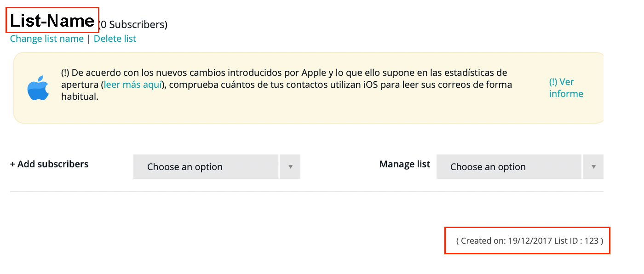Click the '(0 Subscribers)' count text
This screenshot has height=274, width=644.
click(x=133, y=25)
